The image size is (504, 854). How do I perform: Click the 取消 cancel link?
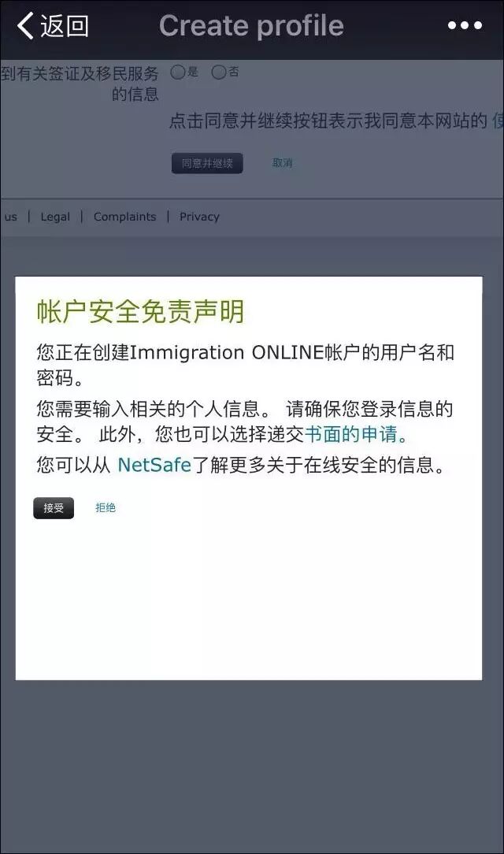(x=283, y=162)
